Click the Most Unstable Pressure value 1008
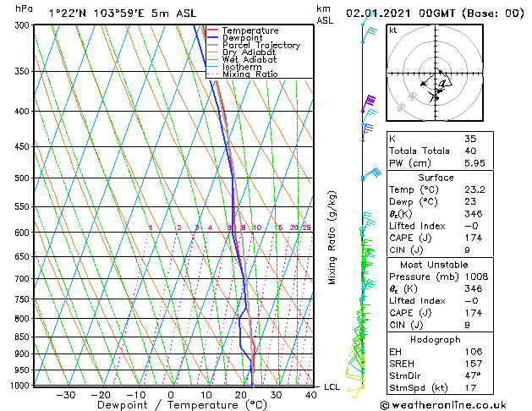 [x=476, y=277]
